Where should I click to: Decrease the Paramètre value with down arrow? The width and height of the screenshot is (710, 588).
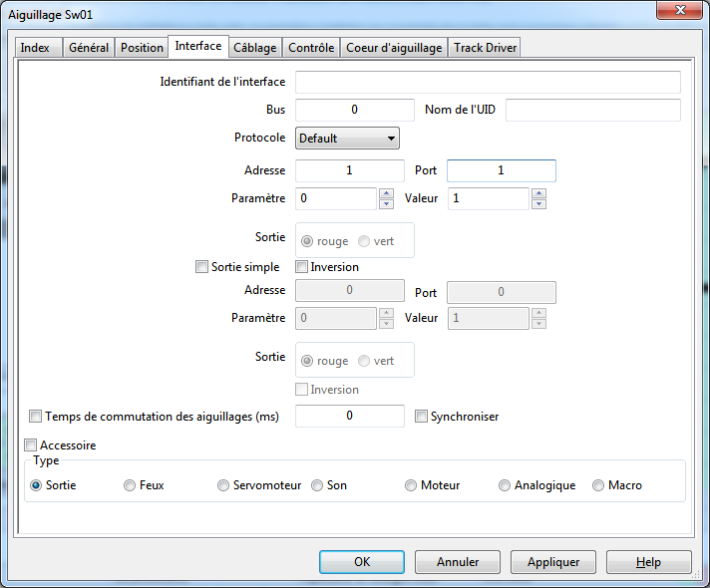[386, 204]
